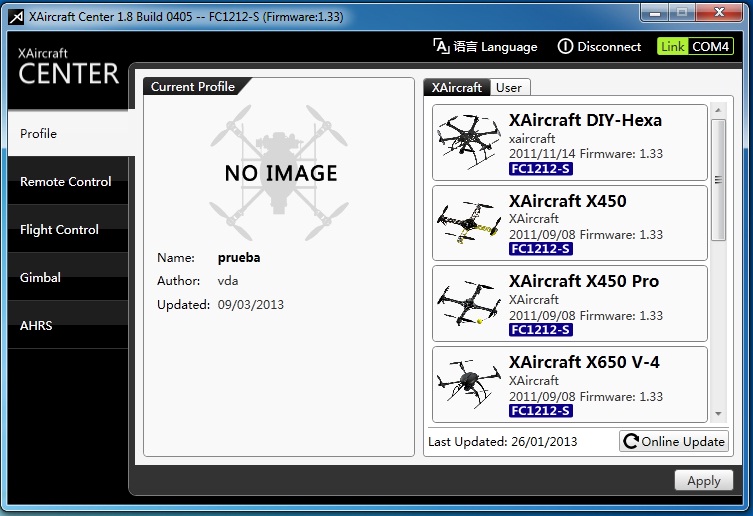Click the Disconnect power icon
This screenshot has width=753, height=516.
pyautogui.click(x=565, y=47)
